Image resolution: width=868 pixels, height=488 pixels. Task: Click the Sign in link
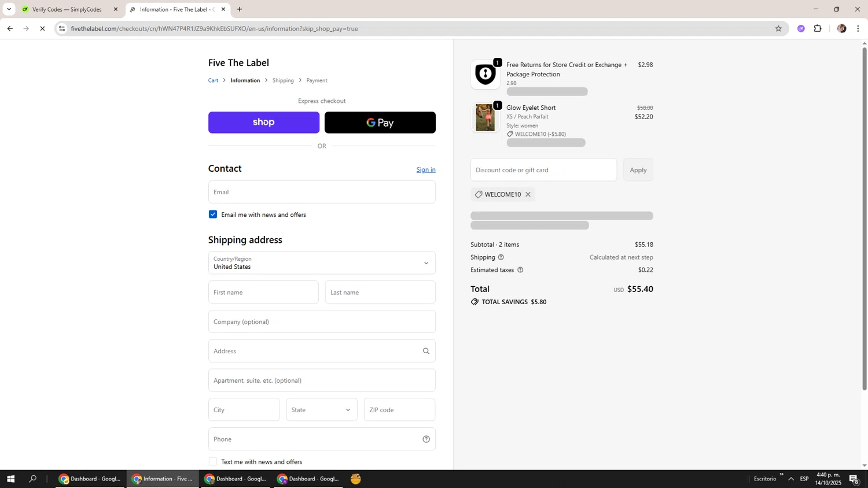[426, 169]
